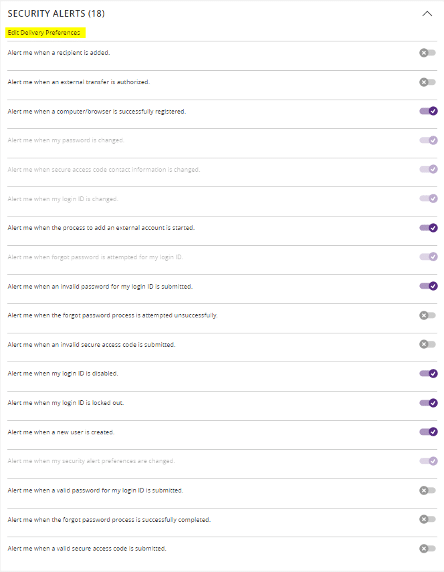This screenshot has width=444, height=572.
Task: Enable alert for valid password submitted
Action: 428,490
